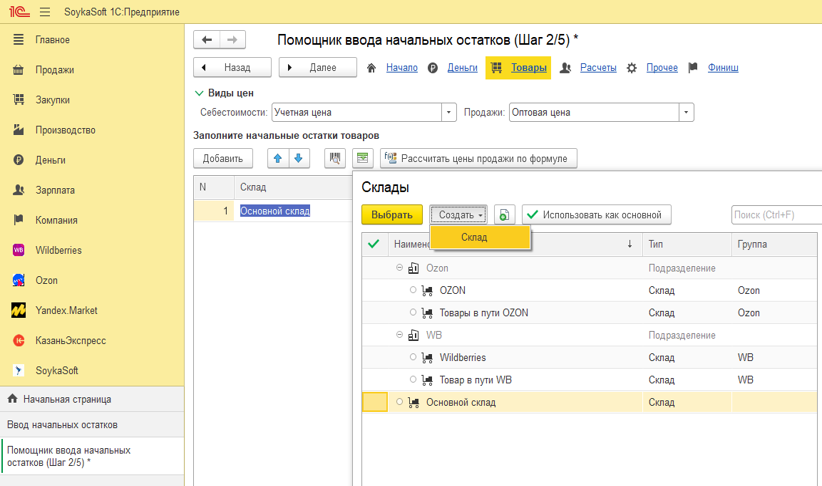The width and height of the screenshot is (822, 486).
Task: Click the warehouse search field
Action: (775, 215)
